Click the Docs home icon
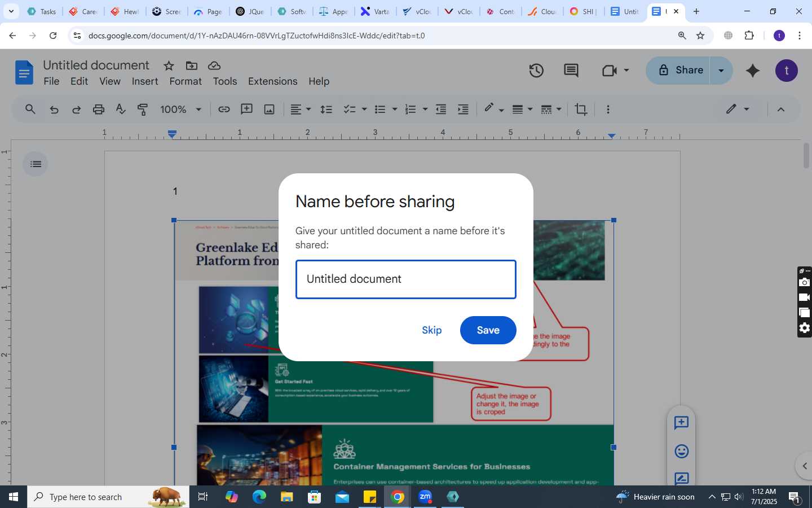This screenshot has width=812, height=508. 24,73
